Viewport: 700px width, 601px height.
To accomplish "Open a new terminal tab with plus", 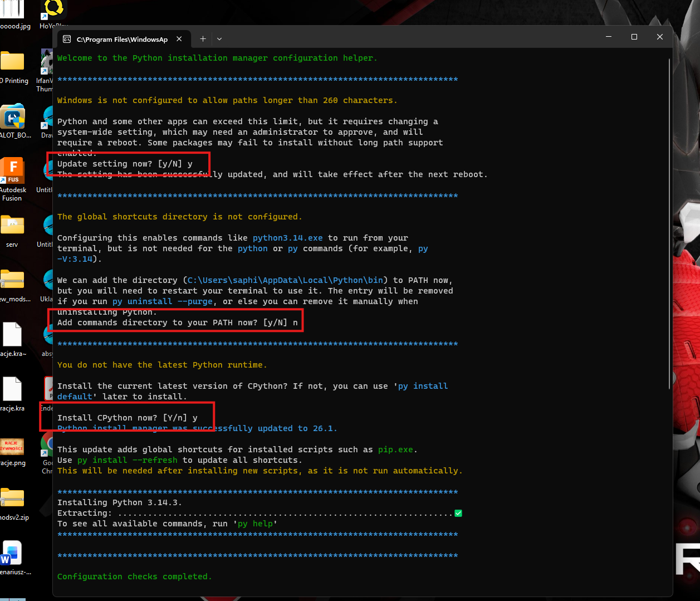I will pyautogui.click(x=203, y=39).
